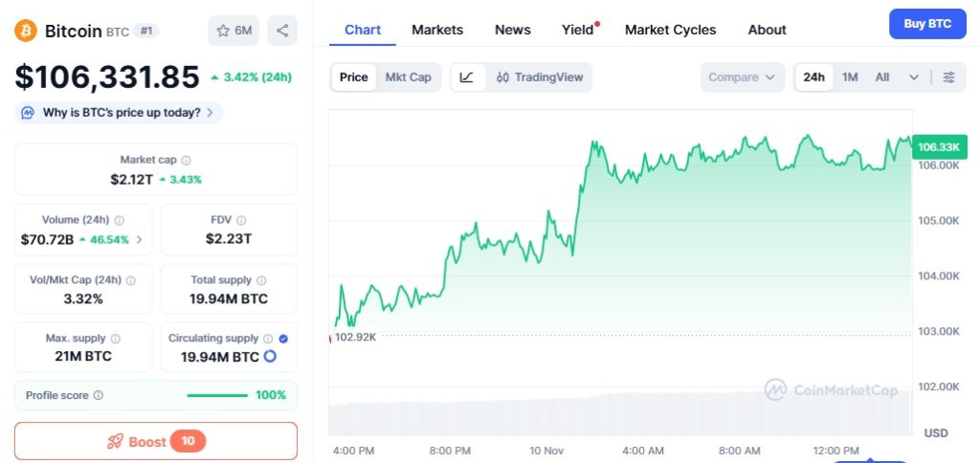This screenshot has height=463, width=980.
Task: Open chart settings sliders icon
Action: pyautogui.click(x=948, y=77)
